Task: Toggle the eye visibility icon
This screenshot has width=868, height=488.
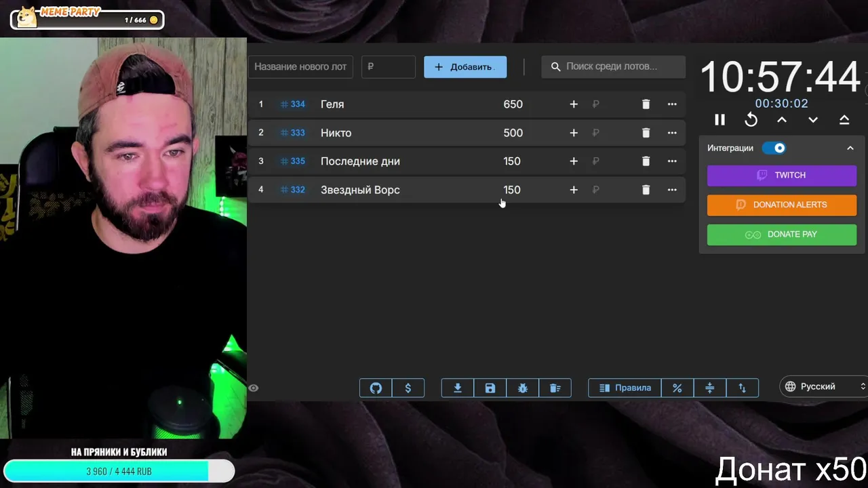Action: tap(254, 388)
